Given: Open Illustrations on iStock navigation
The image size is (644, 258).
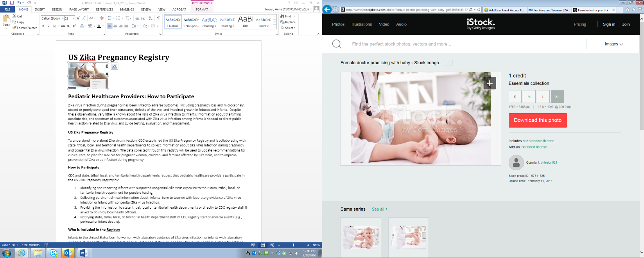Looking at the screenshot, I should click(362, 24).
